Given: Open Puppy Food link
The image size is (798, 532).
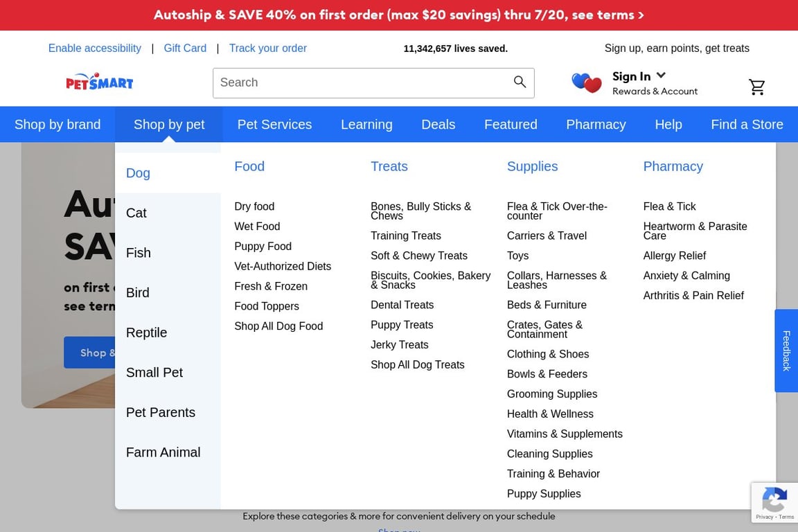Looking at the screenshot, I should pyautogui.click(x=263, y=247).
